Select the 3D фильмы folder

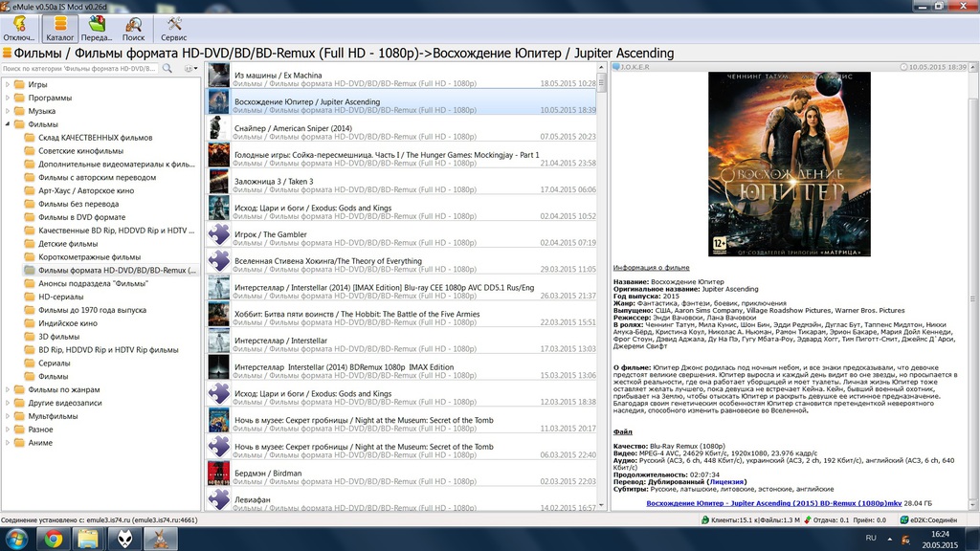(58, 337)
